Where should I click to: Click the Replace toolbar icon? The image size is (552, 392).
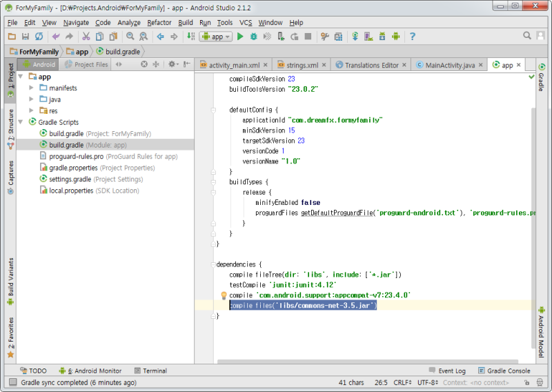pos(144,37)
